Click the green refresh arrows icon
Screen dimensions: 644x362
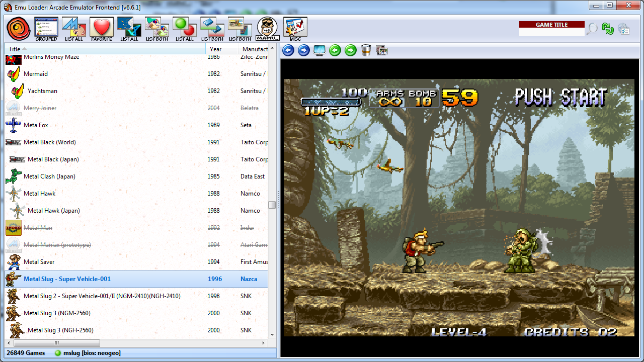point(608,29)
